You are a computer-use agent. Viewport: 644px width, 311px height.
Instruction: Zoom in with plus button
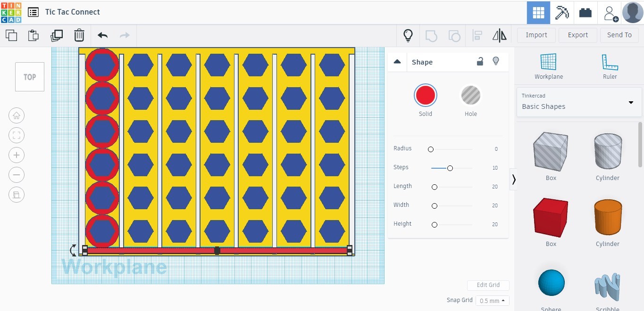tap(17, 155)
